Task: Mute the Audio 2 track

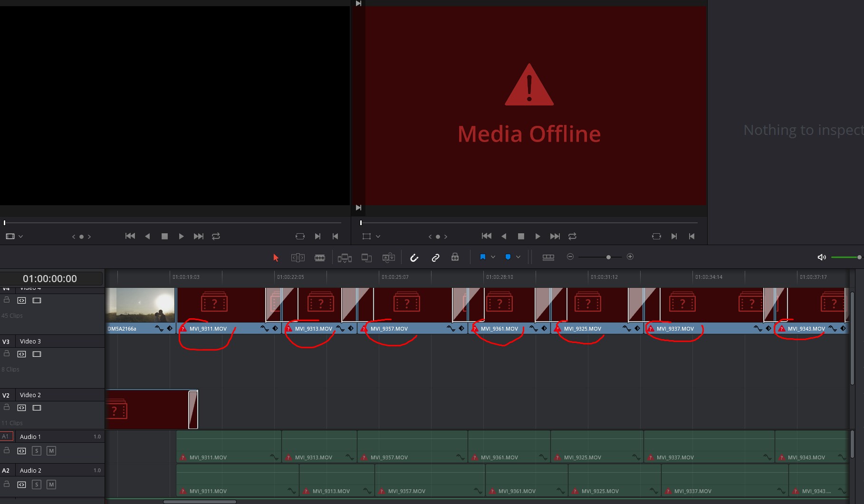Action: (x=51, y=485)
